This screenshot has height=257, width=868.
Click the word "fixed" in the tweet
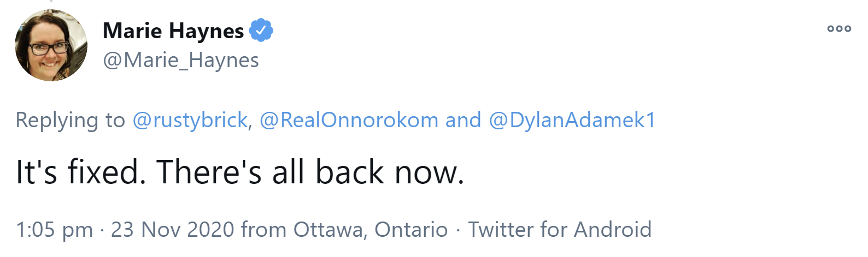click(106, 172)
